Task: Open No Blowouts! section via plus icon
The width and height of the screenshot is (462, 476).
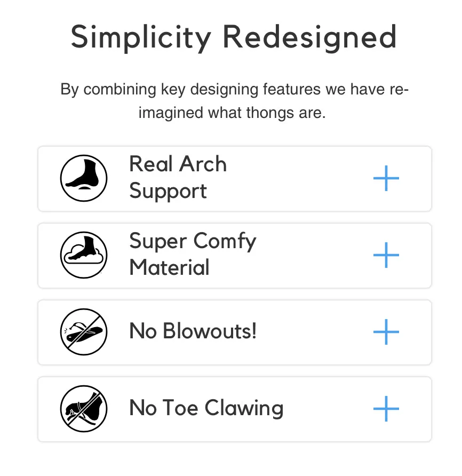Action: tap(386, 332)
